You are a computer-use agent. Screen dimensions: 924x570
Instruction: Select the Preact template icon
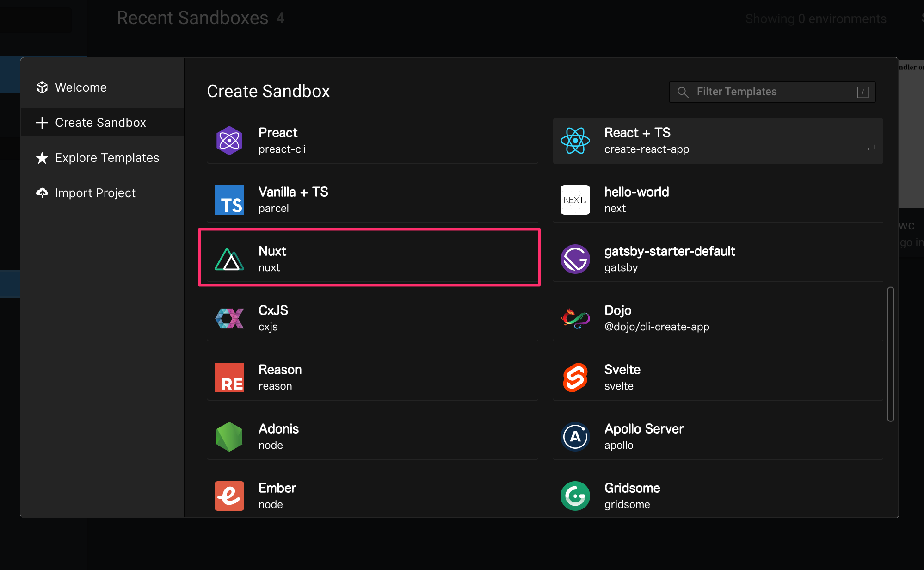(229, 140)
